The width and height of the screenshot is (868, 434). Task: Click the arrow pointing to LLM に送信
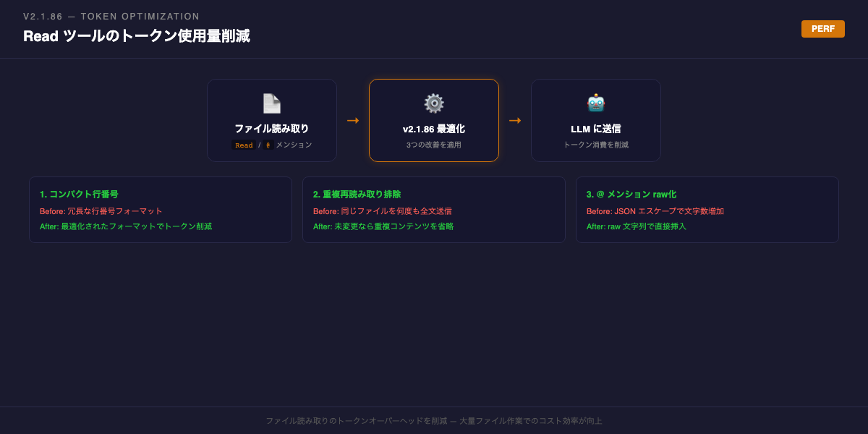coord(516,120)
